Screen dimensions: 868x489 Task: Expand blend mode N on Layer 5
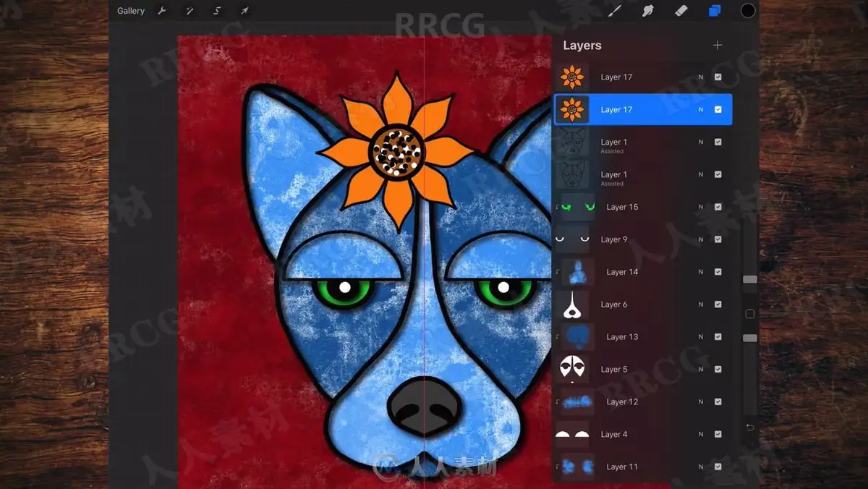tap(701, 370)
